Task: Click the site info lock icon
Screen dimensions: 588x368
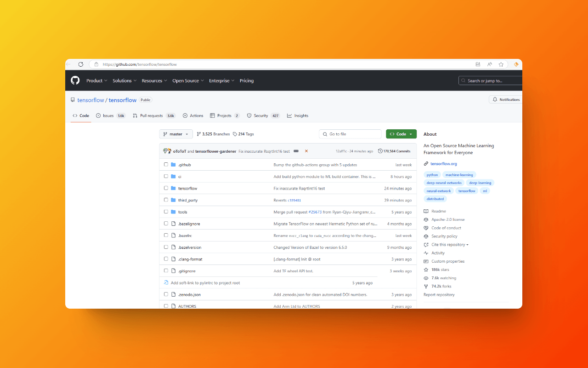Action: coord(96,64)
